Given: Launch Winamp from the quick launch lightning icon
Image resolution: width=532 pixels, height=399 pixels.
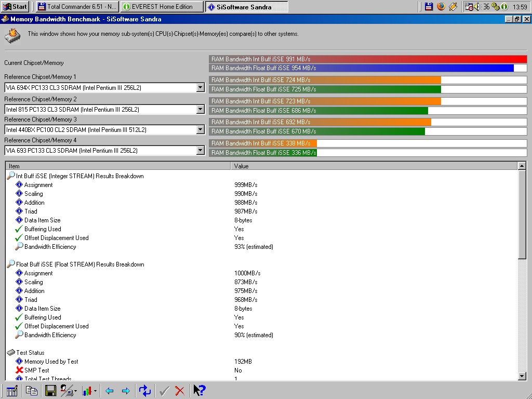Looking at the screenshot, I should [453, 6].
